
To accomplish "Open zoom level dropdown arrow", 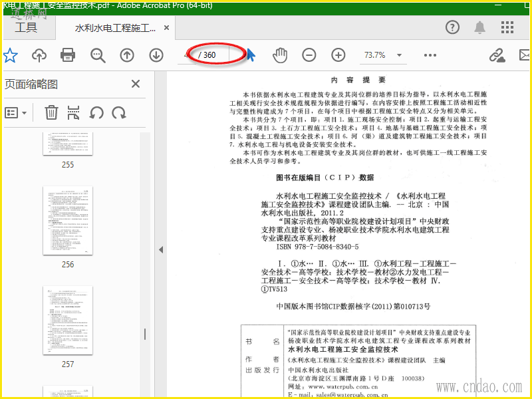I will pyautogui.click(x=400, y=55).
